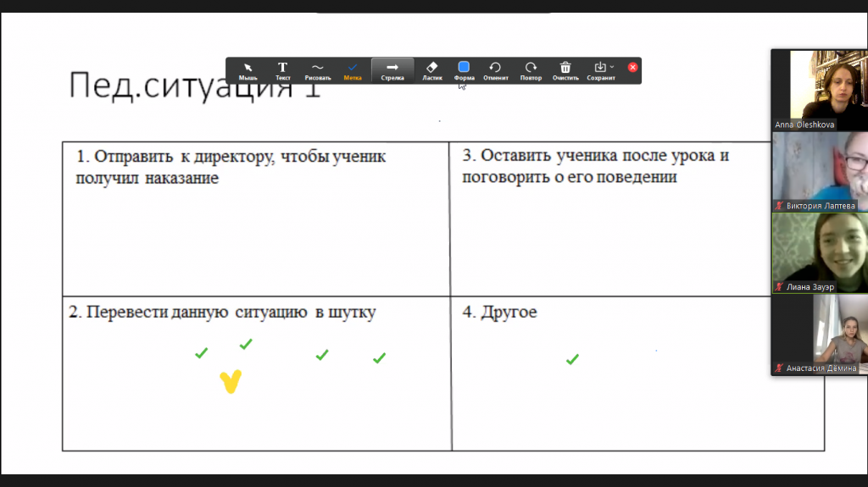Expand the dropdown arrow next to Сохранит
This screenshot has width=868, height=487.
(x=612, y=67)
